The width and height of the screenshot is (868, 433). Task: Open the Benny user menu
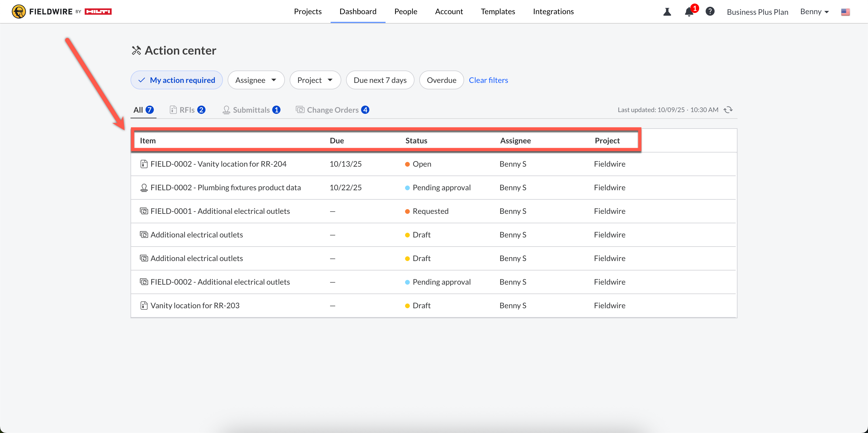pos(814,12)
